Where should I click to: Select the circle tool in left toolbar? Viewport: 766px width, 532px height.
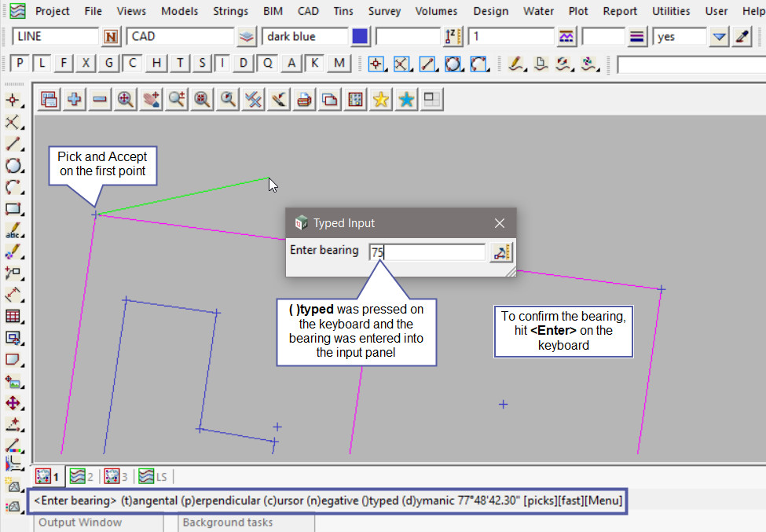click(x=13, y=166)
